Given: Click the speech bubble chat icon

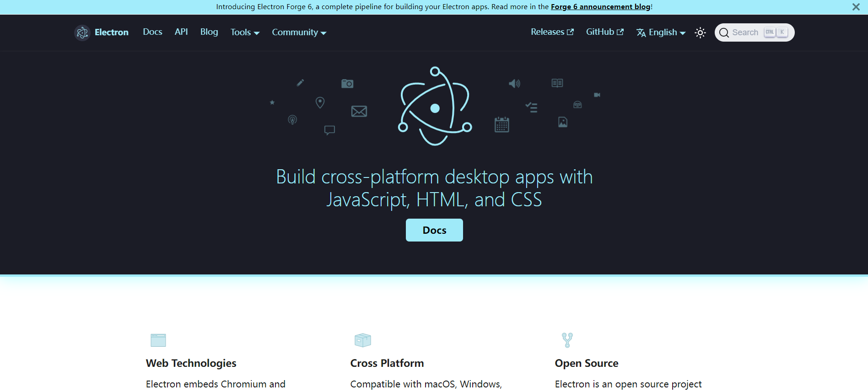Looking at the screenshot, I should (x=329, y=130).
